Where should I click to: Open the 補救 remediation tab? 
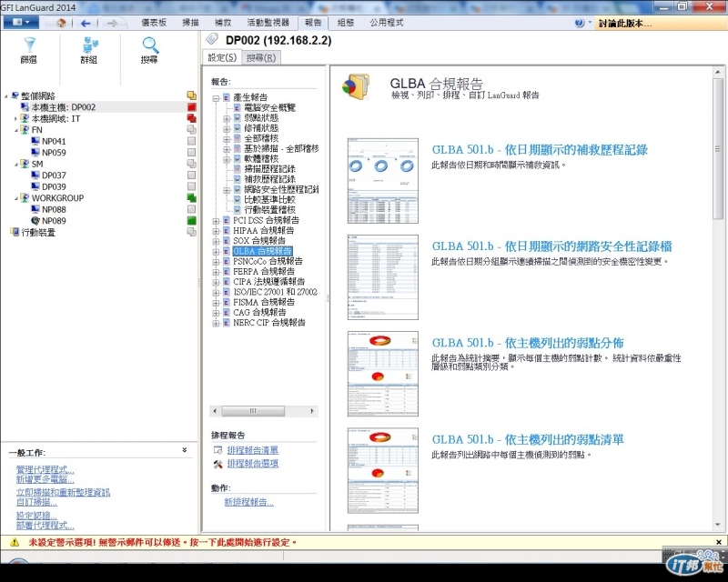[223, 22]
